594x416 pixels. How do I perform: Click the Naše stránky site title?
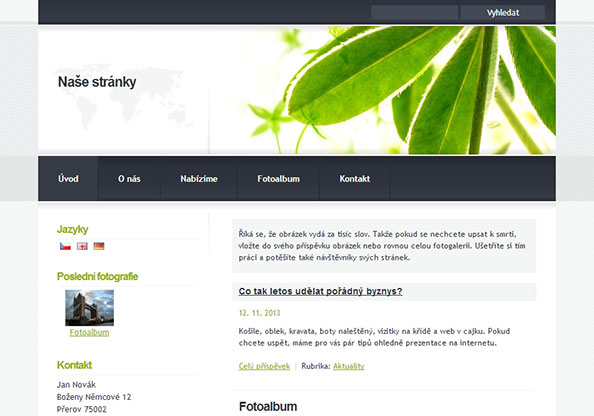[x=97, y=82]
